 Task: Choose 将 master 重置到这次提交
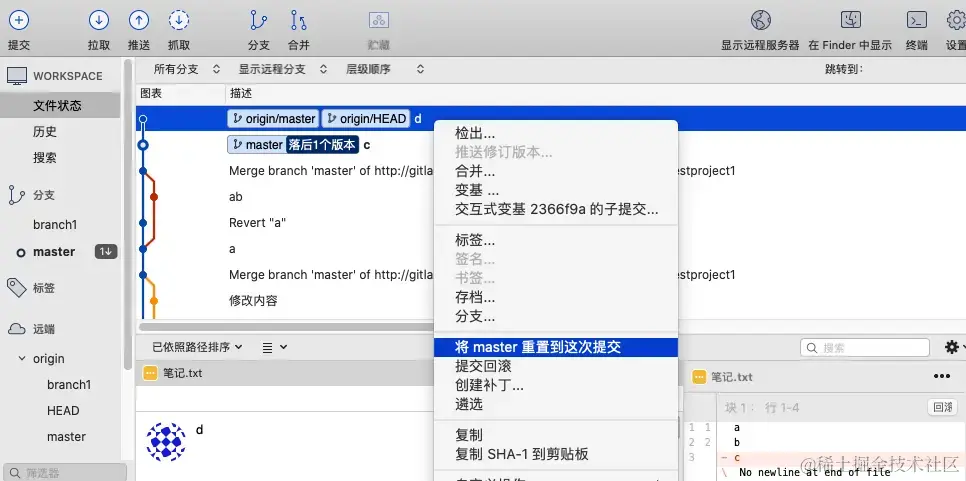click(556, 347)
